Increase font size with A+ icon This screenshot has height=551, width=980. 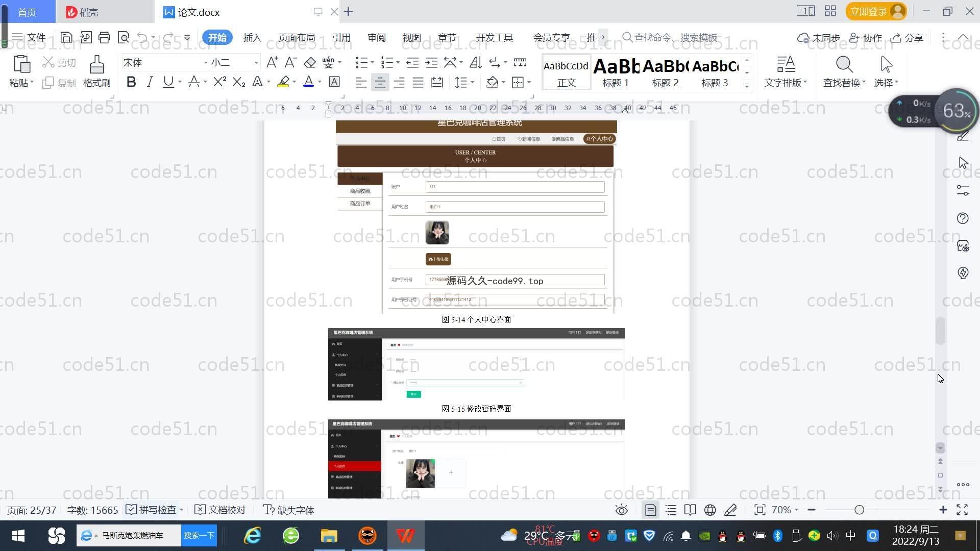[272, 62]
